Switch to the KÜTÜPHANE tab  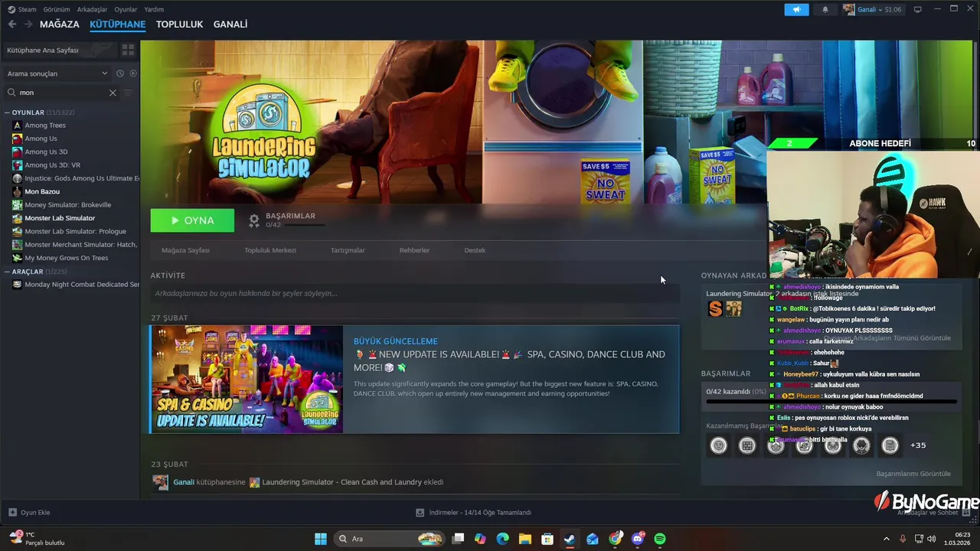pos(117,24)
